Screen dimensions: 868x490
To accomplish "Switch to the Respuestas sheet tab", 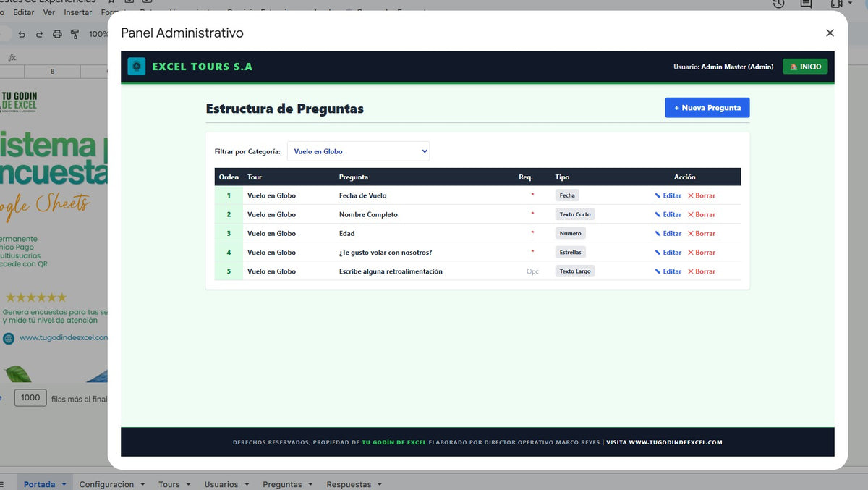I will click(x=349, y=484).
